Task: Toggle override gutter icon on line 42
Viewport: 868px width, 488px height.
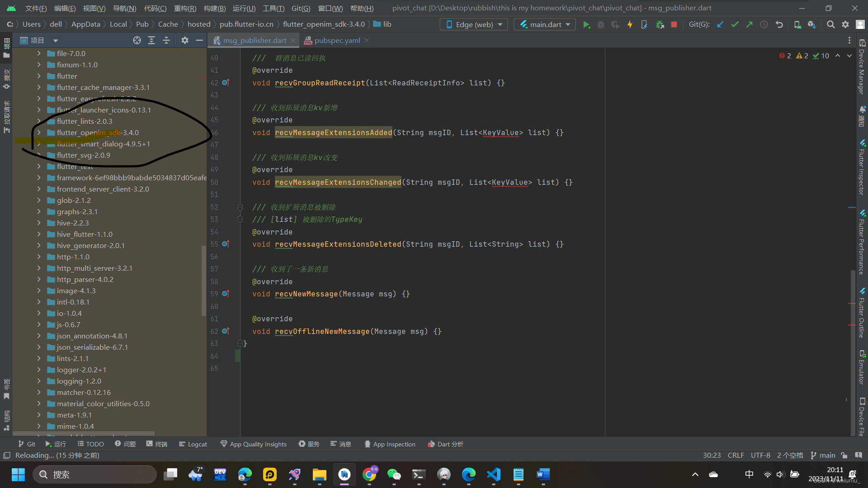Action: pos(226,83)
